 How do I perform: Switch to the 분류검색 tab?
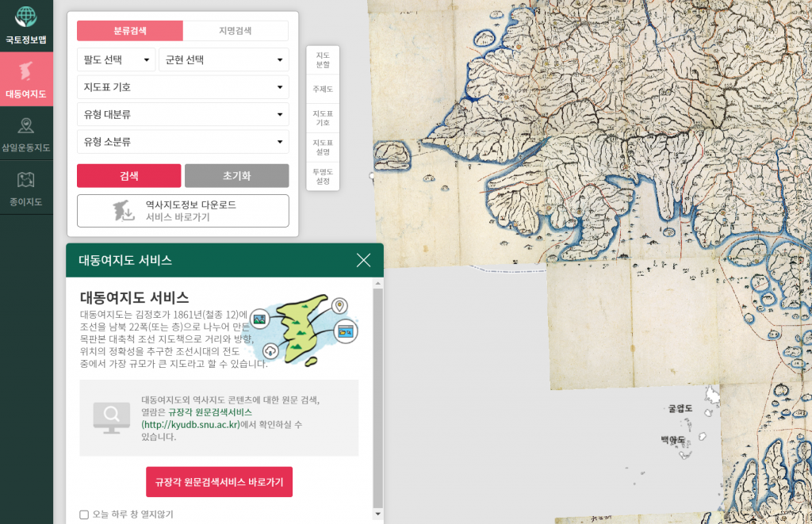click(x=130, y=31)
